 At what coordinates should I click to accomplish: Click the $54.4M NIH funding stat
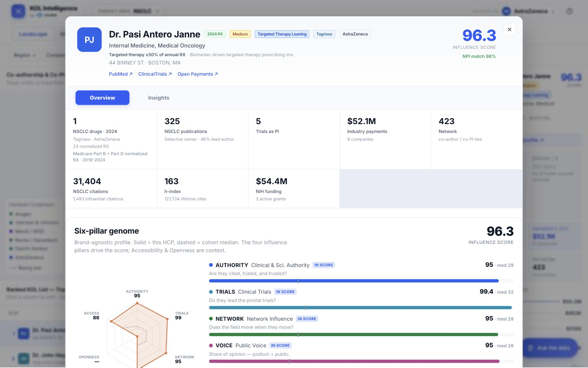coord(294,189)
